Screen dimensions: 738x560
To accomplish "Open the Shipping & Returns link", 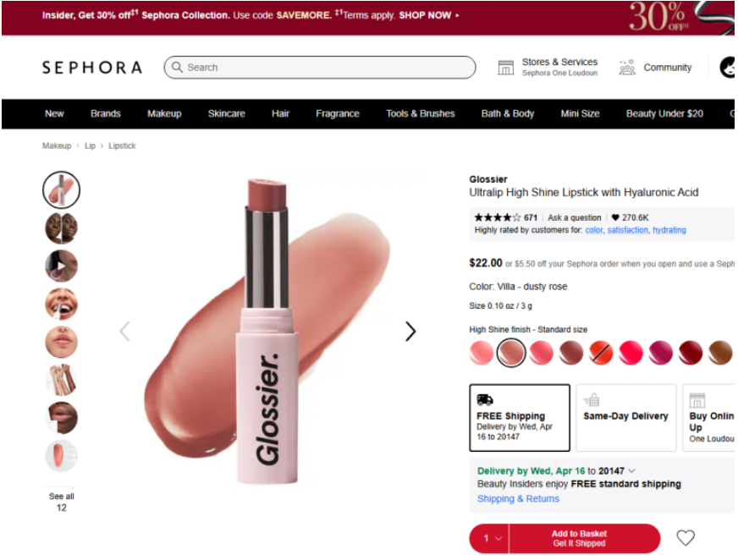I will (x=518, y=498).
